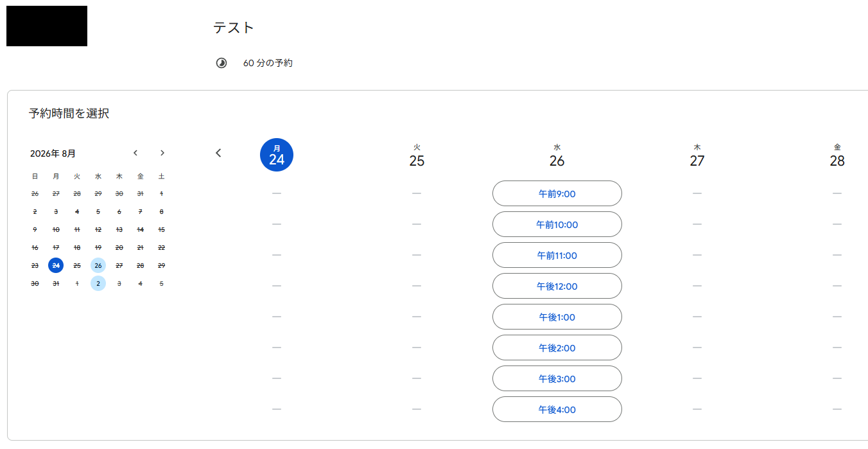Image resolution: width=868 pixels, height=449 pixels.
Task: Choose the 午後2:00 appointment time
Action: pos(557,348)
